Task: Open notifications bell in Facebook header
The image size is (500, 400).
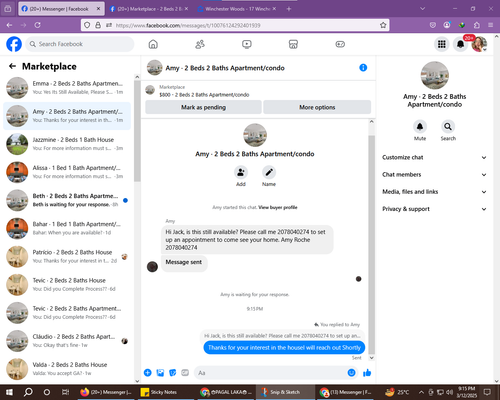Action: tap(460, 44)
